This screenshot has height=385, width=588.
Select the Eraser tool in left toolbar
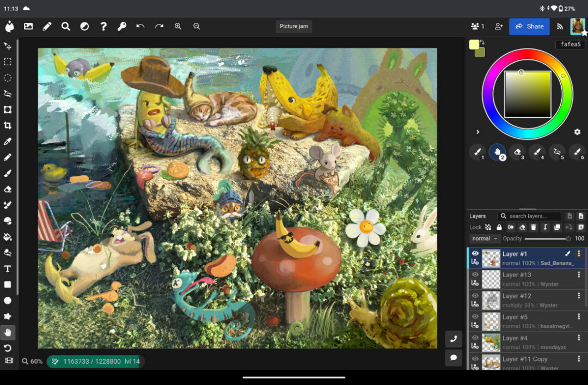8,189
